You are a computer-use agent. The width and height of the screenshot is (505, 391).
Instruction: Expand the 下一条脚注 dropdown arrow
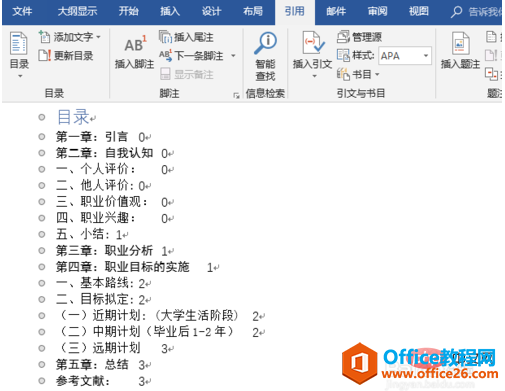point(233,56)
